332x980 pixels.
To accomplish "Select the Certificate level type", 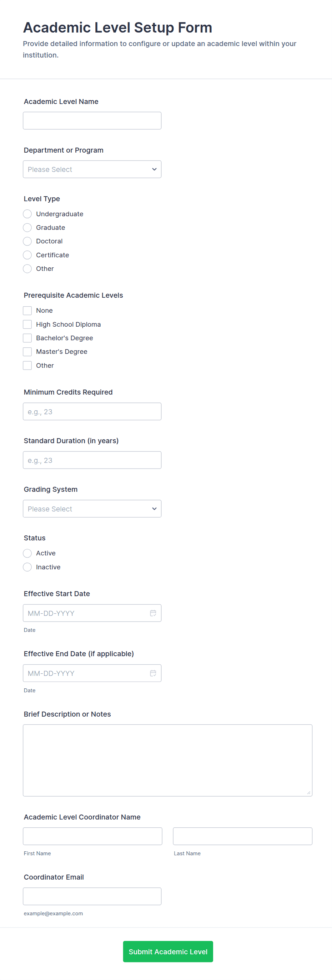I will [27, 255].
